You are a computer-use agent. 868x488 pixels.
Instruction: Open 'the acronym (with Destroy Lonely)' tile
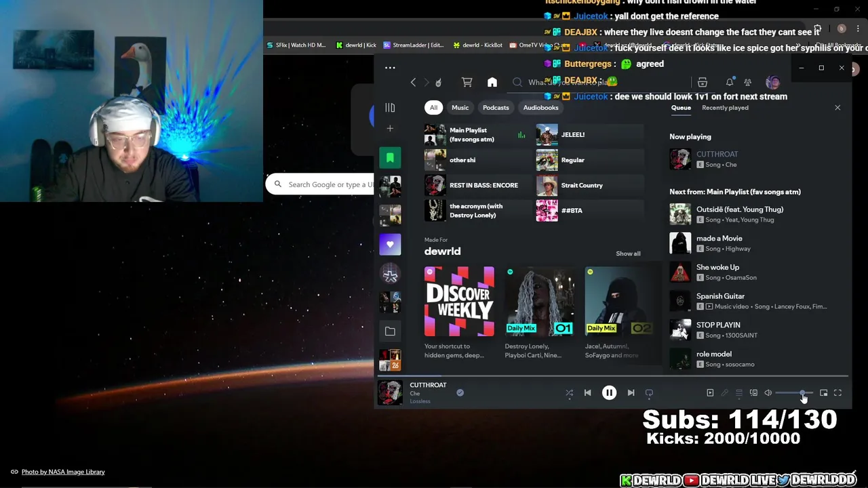(478, 210)
